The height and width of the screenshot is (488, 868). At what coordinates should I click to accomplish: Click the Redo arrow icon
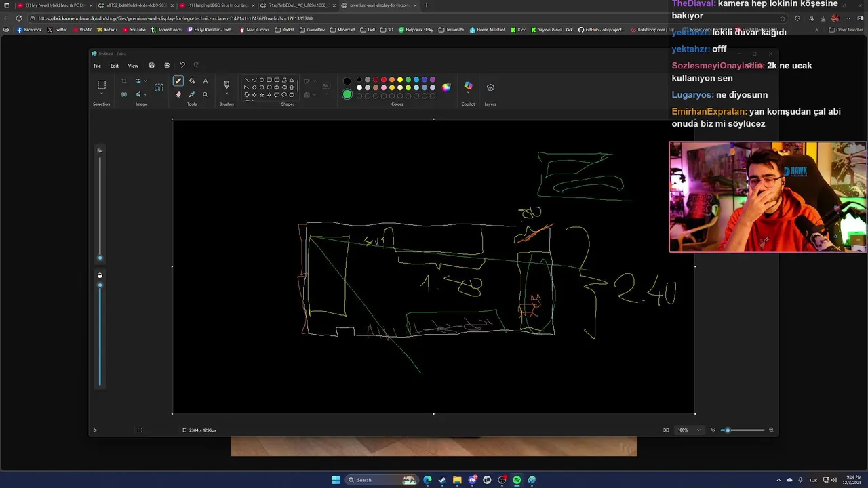coord(197,66)
